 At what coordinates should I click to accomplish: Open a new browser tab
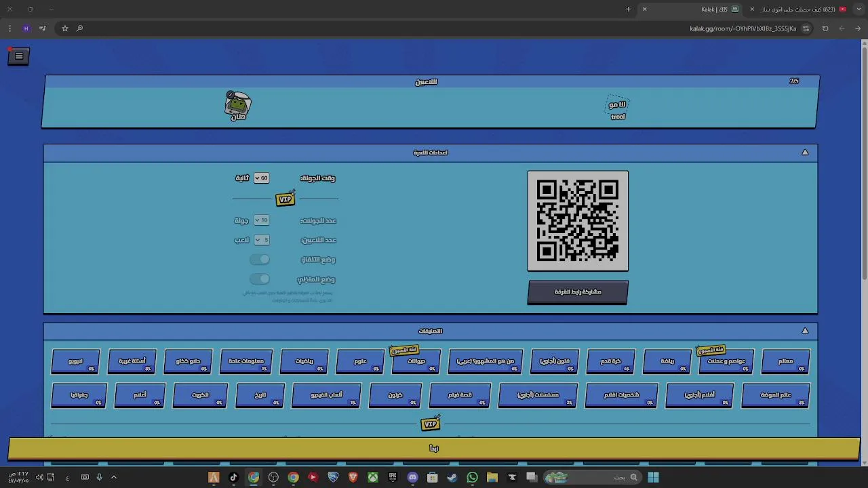pos(628,9)
